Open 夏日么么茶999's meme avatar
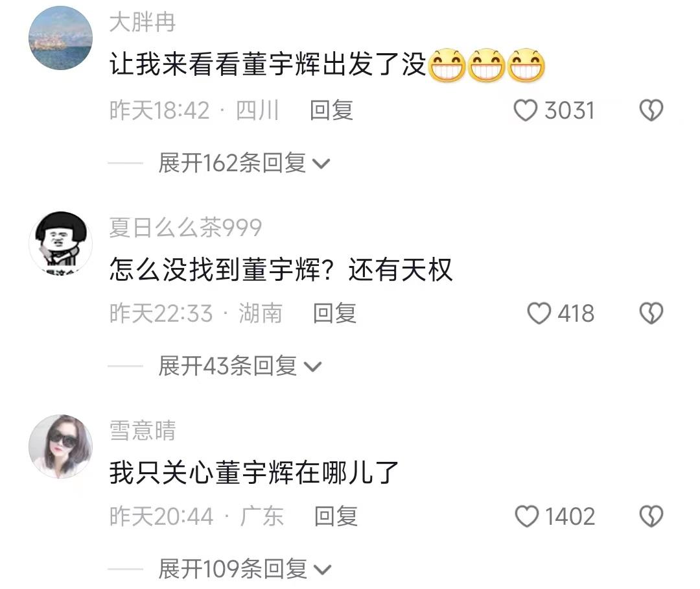The image size is (700, 589). (61, 243)
